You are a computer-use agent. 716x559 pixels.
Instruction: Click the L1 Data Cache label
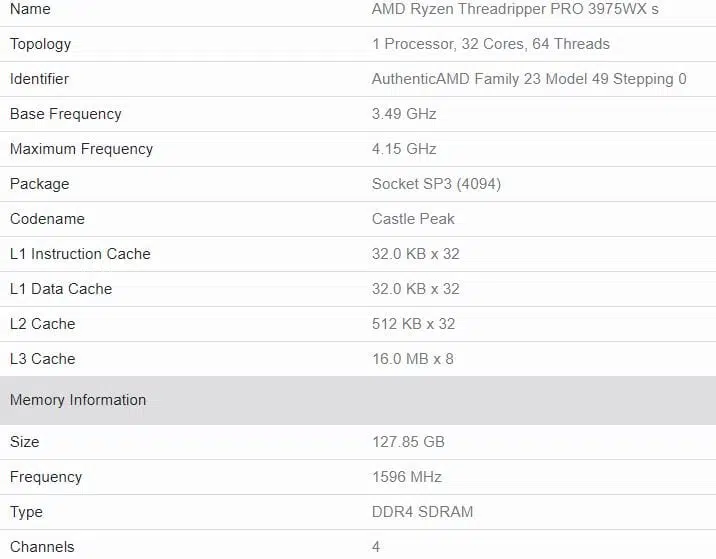tap(61, 289)
